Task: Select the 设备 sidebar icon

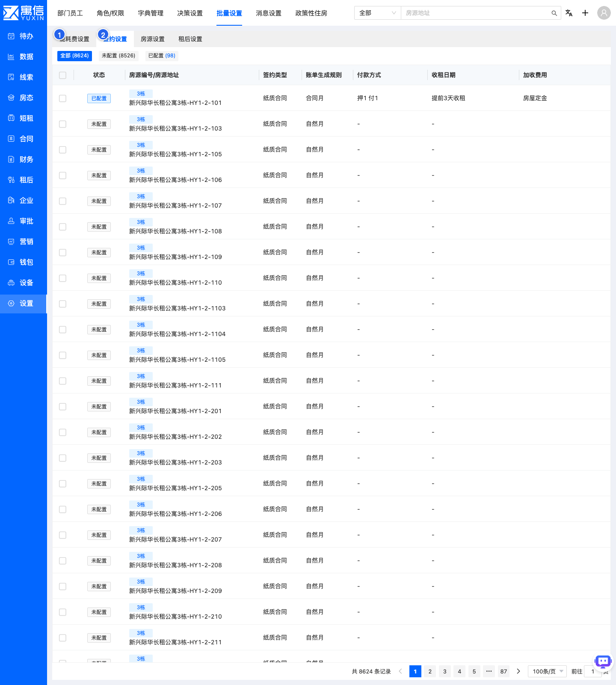Action: (11, 283)
